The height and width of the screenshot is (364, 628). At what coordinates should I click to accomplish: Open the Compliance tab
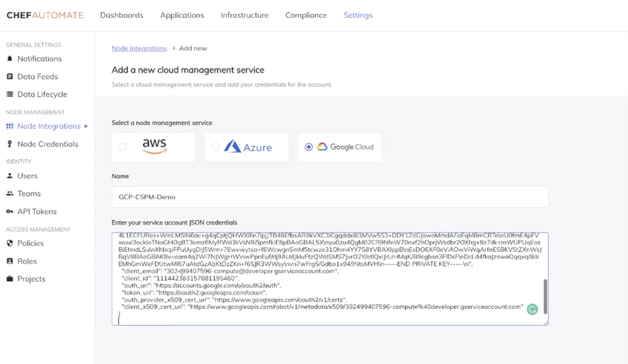pos(306,15)
